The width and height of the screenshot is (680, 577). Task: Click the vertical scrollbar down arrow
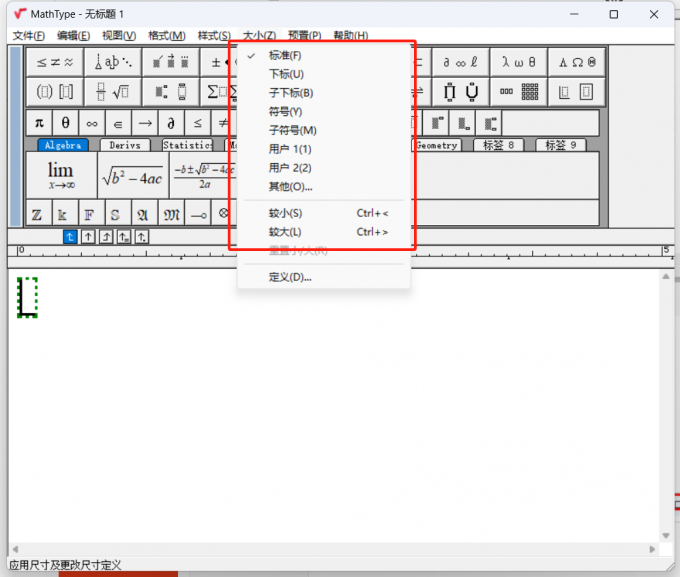point(666,536)
